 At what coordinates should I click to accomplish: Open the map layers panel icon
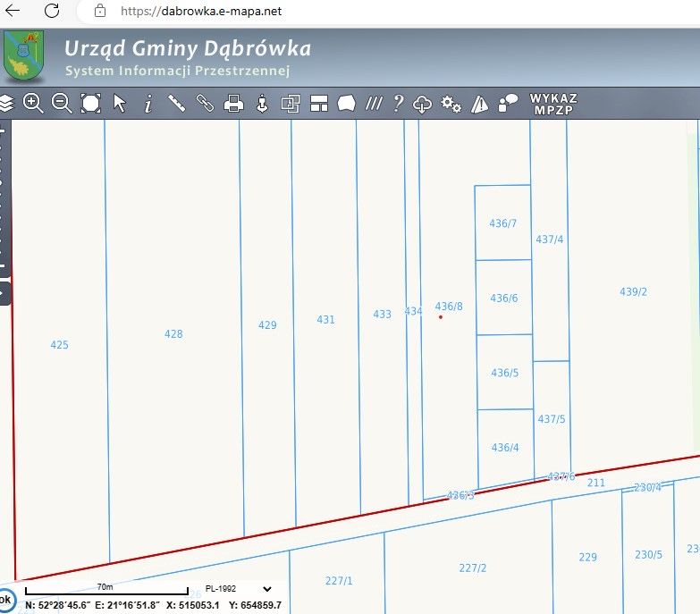point(5,104)
